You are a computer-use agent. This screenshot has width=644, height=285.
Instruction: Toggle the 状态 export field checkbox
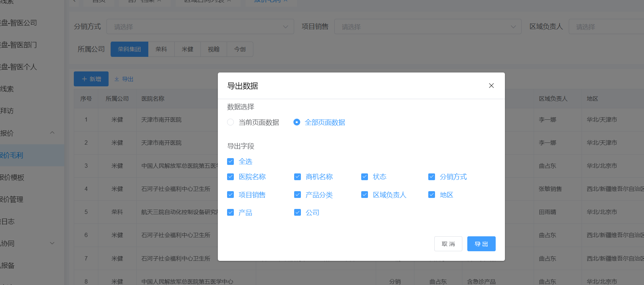pos(365,177)
